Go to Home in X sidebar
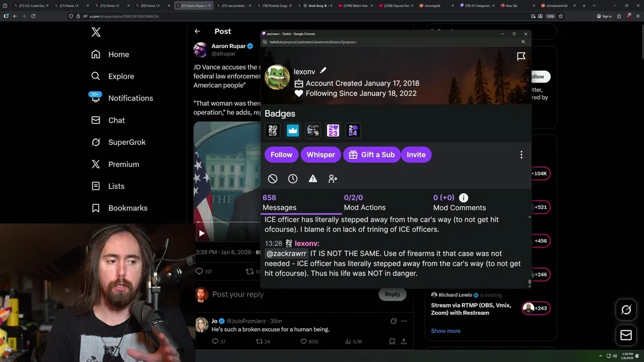Image resolution: width=644 pixels, height=362 pixels. tap(110, 54)
